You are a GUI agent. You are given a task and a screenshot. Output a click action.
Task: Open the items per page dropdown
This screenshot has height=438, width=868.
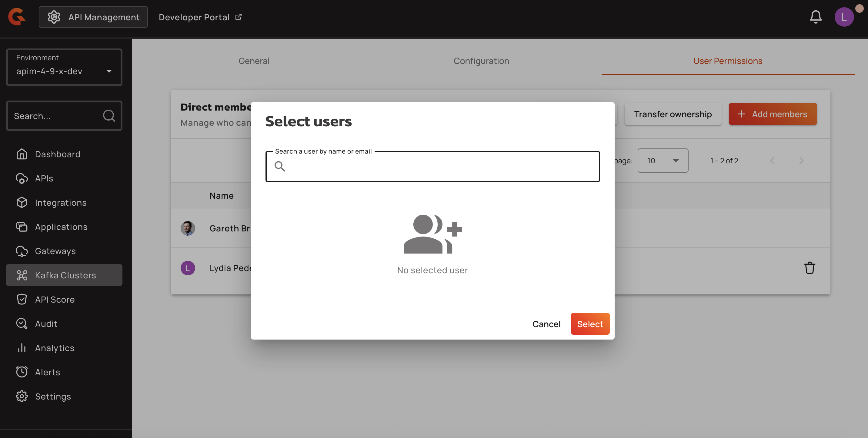[x=663, y=161]
